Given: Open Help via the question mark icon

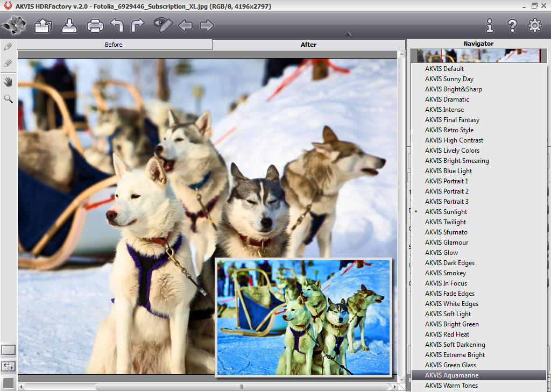Looking at the screenshot, I should (512, 25).
